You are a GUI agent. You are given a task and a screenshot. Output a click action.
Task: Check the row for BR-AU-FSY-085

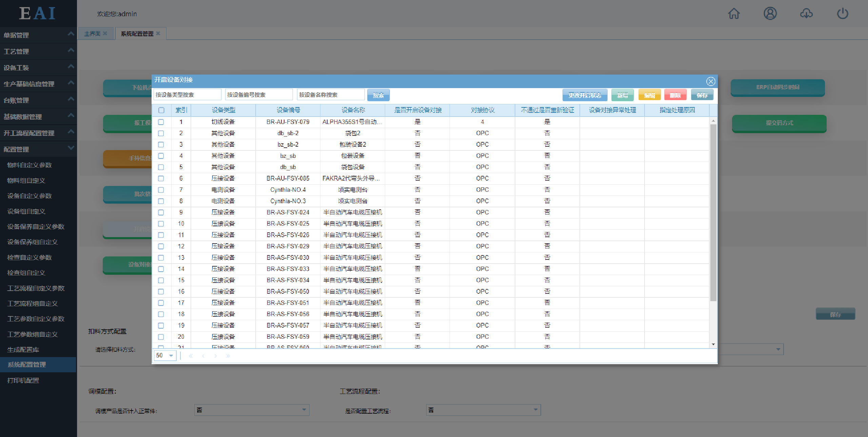click(x=161, y=179)
